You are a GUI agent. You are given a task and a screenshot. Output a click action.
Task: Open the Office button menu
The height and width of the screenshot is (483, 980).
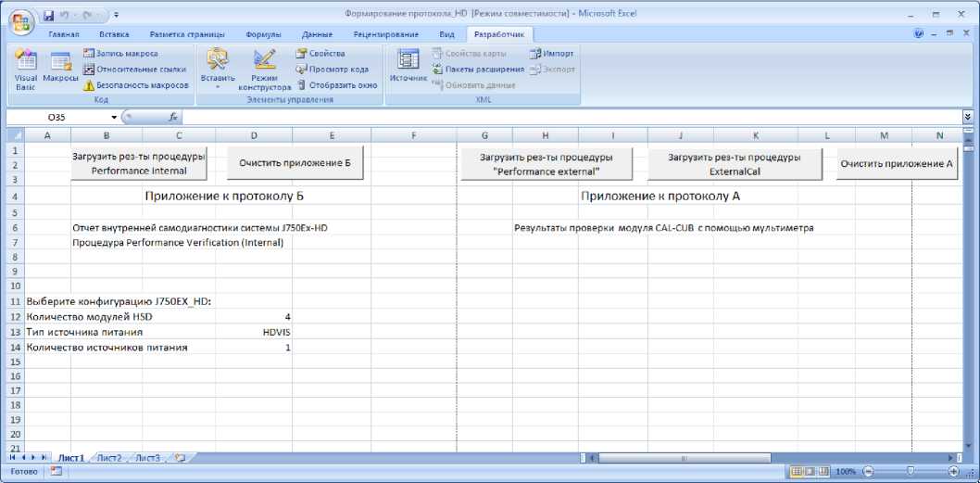point(21,20)
